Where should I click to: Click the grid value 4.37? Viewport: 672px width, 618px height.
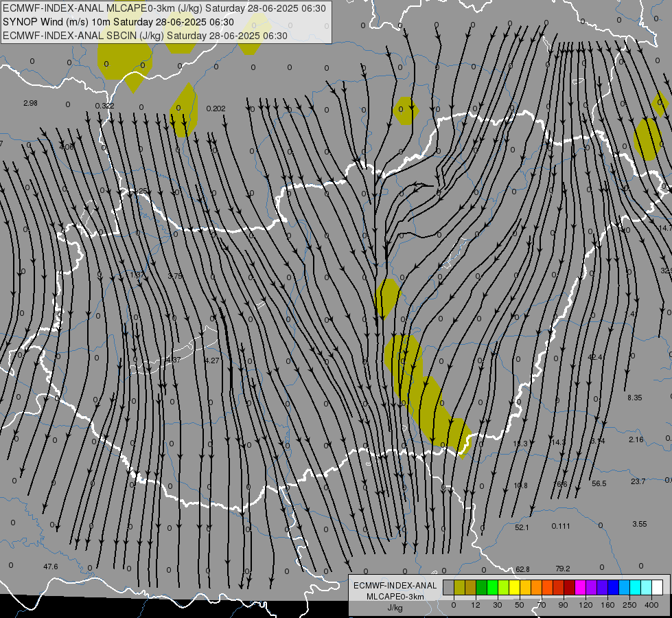click(x=173, y=360)
